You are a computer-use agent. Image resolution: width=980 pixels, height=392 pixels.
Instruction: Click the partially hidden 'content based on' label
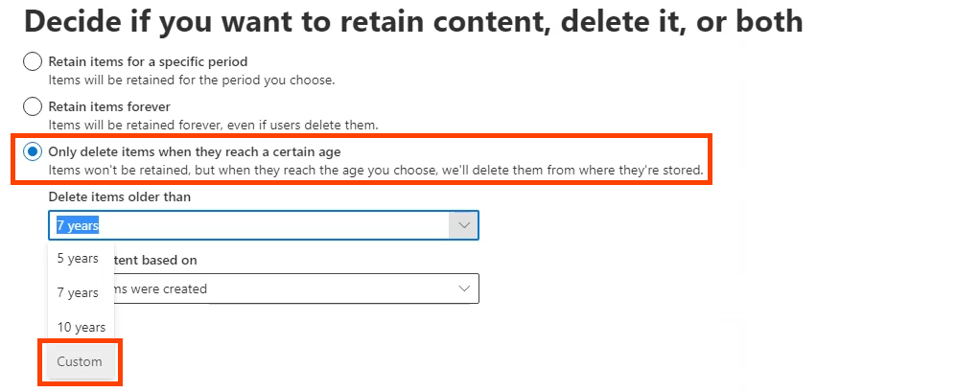tap(163, 260)
